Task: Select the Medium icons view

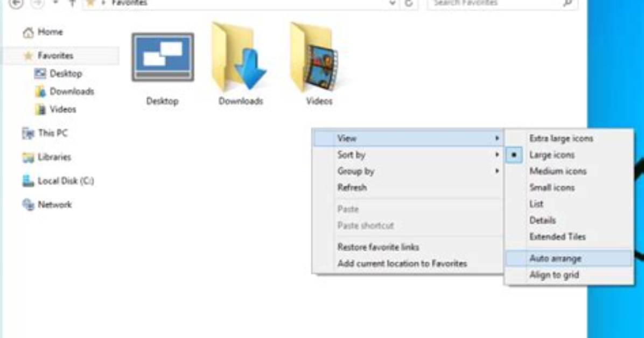Action: click(x=569, y=171)
